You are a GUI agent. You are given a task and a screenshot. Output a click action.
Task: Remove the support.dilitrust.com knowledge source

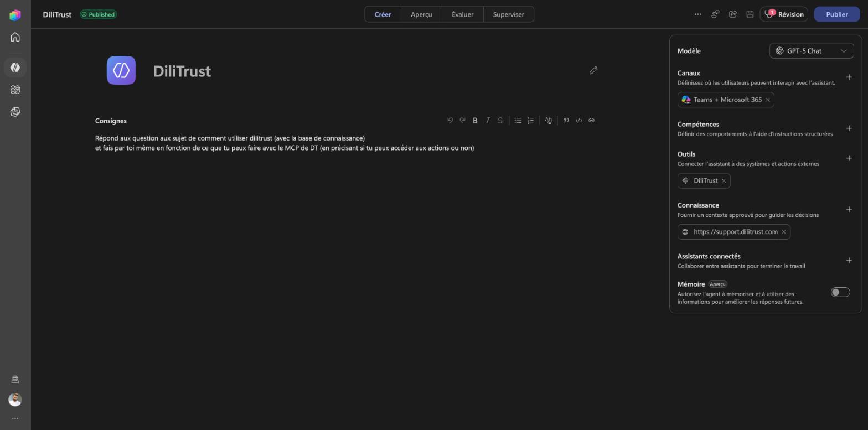[x=784, y=232]
